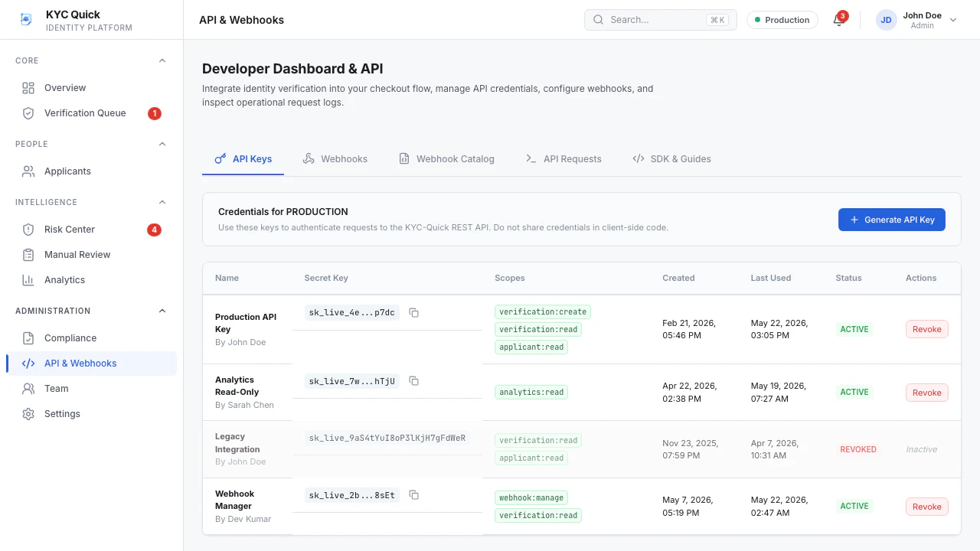Click the Manual Review clipboard icon

[28, 255]
